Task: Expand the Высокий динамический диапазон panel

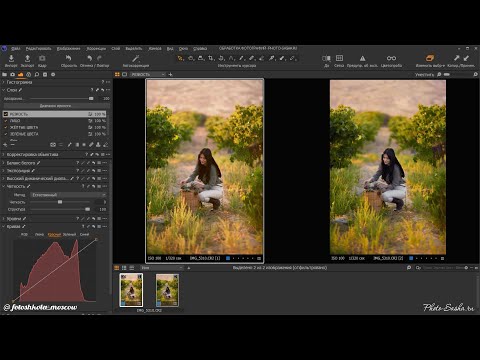Action: 4,178
